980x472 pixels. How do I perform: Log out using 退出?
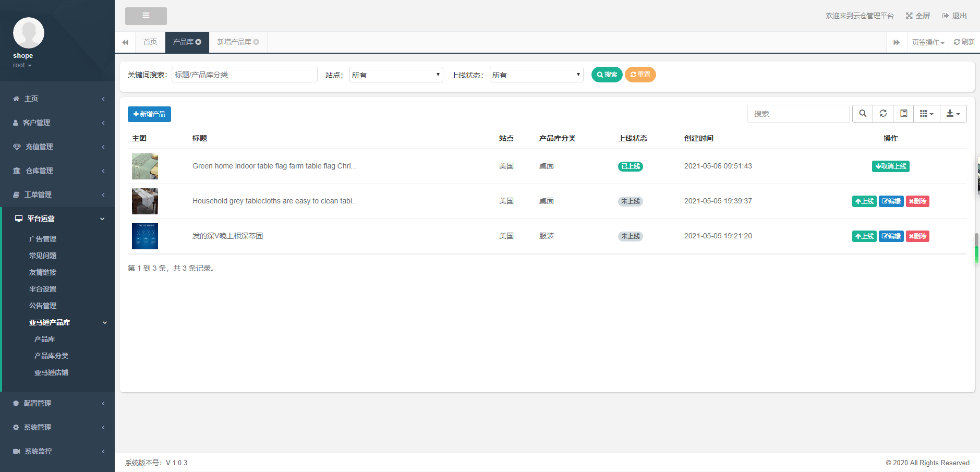point(954,16)
